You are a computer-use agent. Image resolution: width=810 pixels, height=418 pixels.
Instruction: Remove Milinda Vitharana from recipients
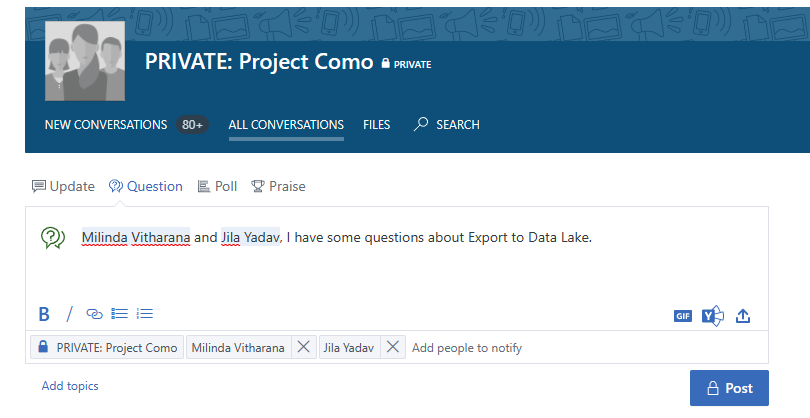tap(303, 348)
